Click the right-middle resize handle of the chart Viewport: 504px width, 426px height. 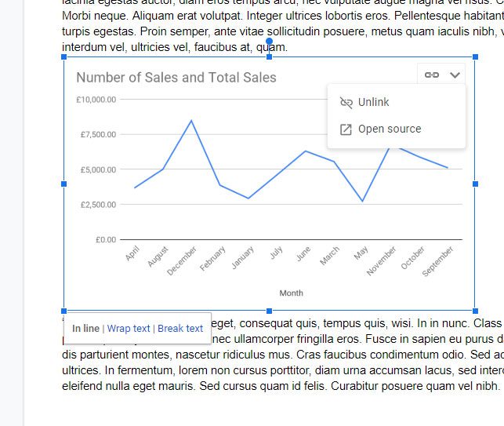coord(475,184)
